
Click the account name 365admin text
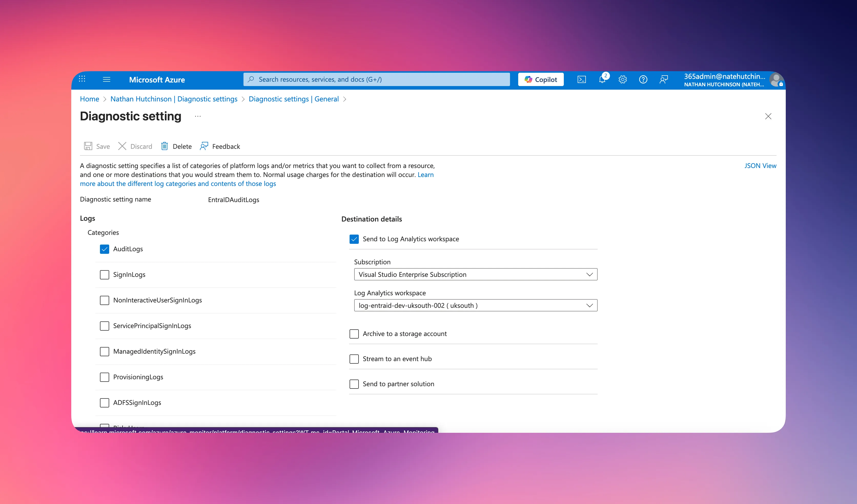tap(724, 77)
